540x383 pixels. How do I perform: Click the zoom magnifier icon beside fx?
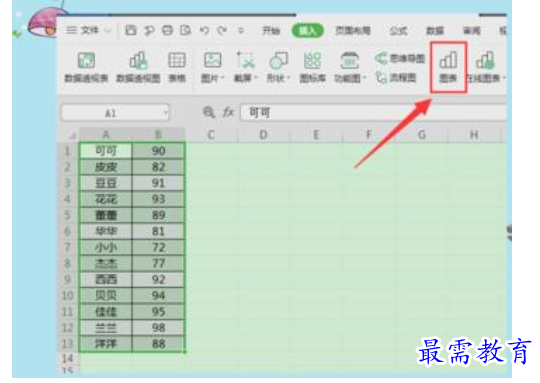point(209,113)
